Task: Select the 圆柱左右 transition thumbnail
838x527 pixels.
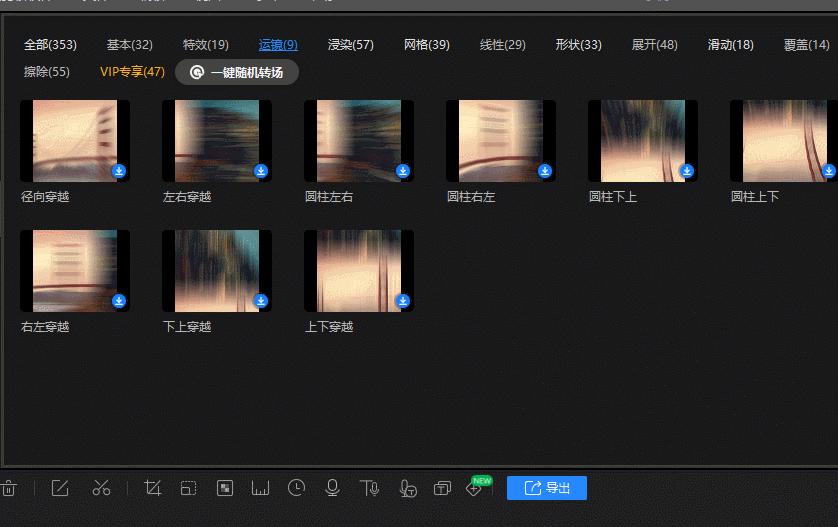Action: point(359,141)
